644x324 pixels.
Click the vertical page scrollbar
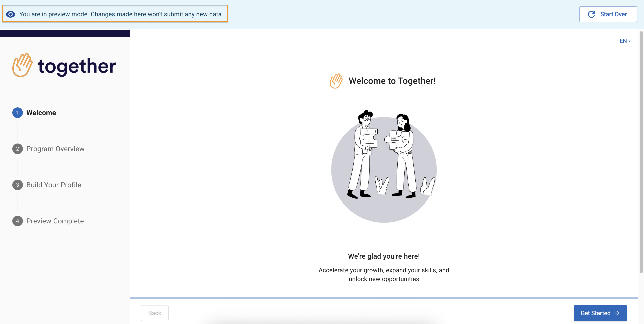tap(641, 150)
